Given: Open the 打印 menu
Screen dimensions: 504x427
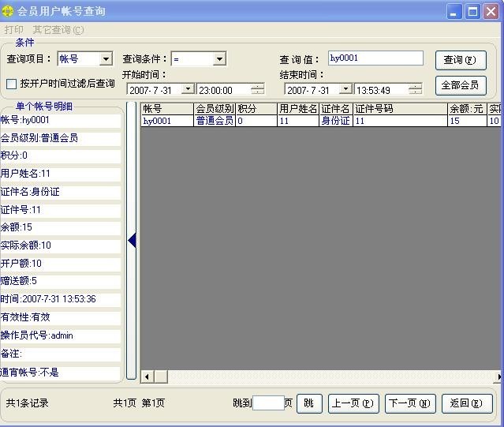Looking at the screenshot, I should tap(14, 30).
